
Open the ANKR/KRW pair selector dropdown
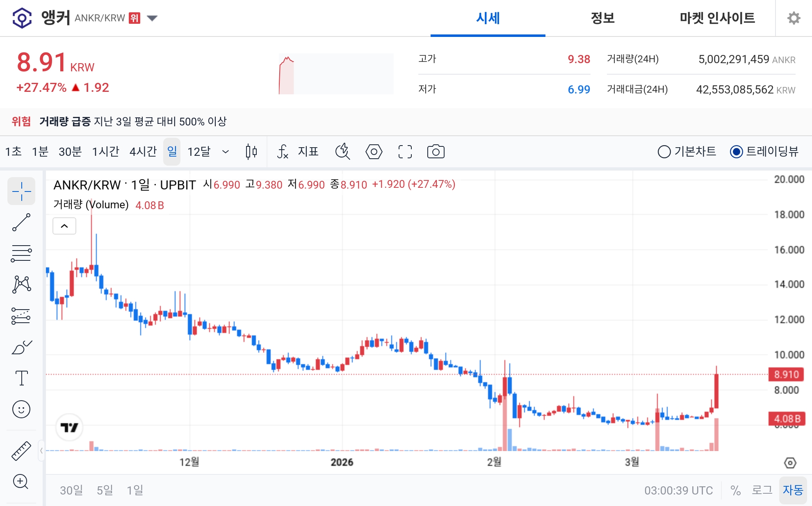point(152,18)
